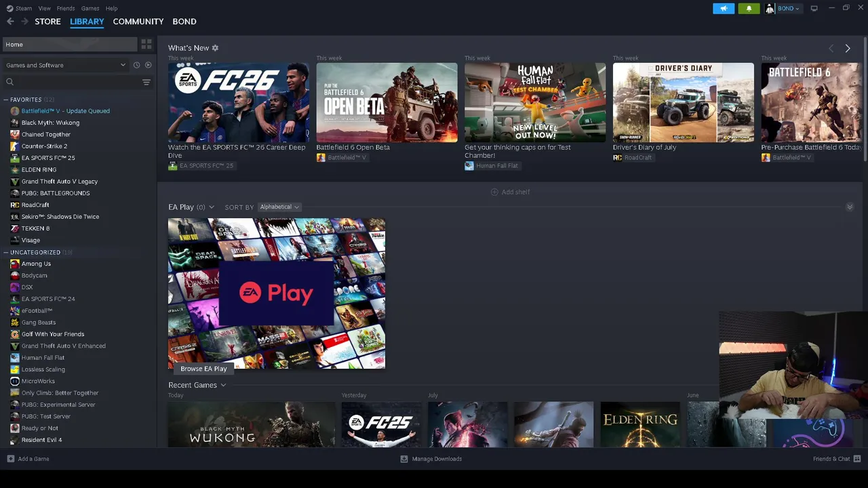Click the RoadCraft RC icon in sidebar
Viewport: 868px width, 488px height.
15,205
